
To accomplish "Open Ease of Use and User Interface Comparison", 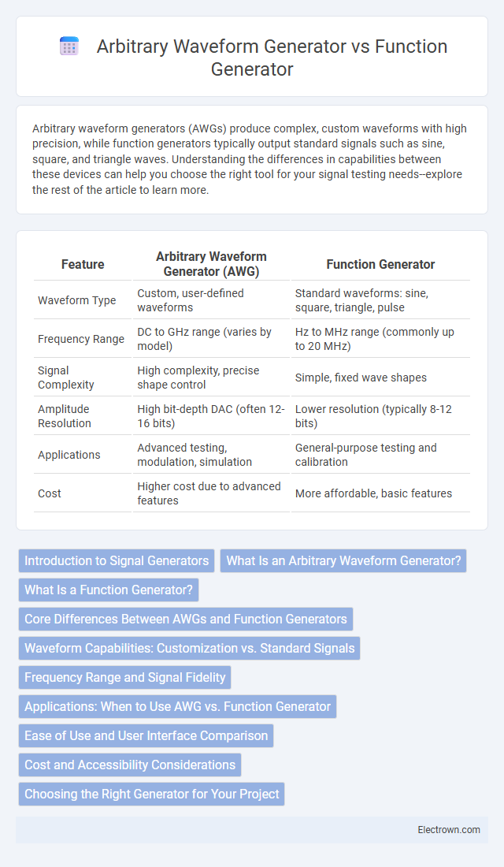I will coord(146,735).
